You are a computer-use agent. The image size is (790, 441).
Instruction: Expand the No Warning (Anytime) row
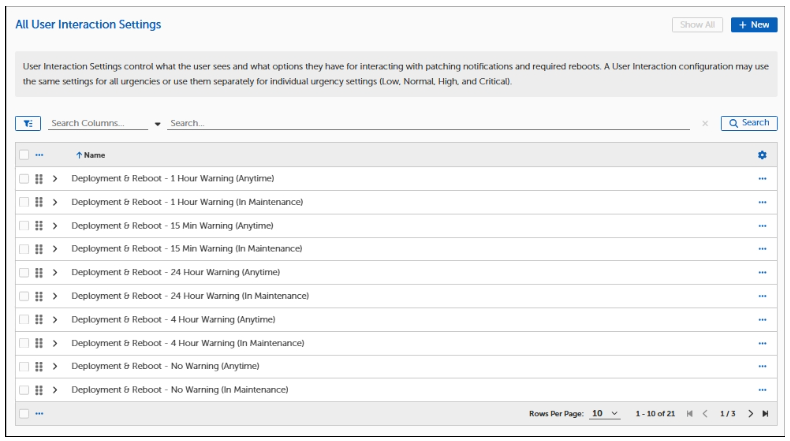(55, 366)
